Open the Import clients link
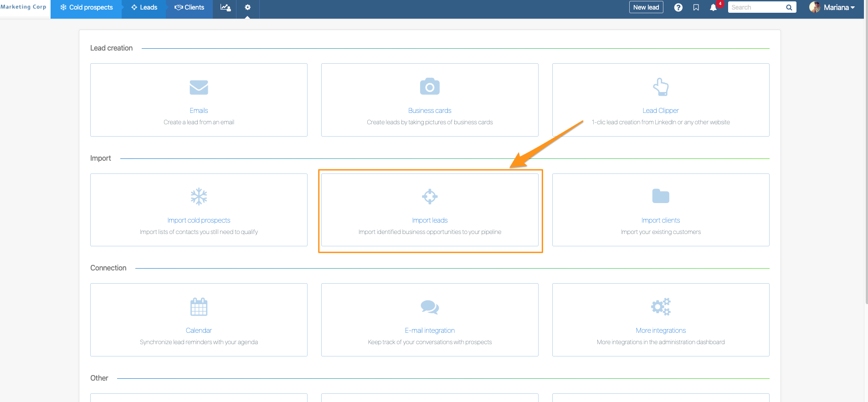Viewport: 868px width, 402px height. (x=661, y=220)
